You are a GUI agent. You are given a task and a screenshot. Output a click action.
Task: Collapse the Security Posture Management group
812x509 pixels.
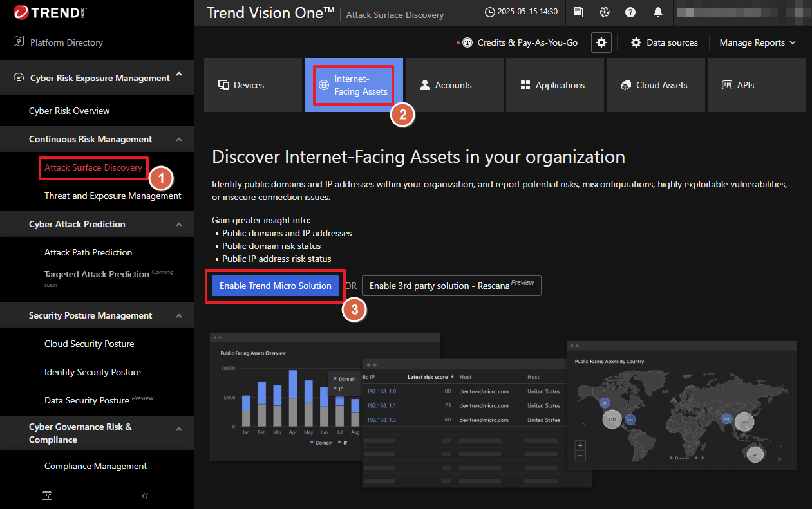click(x=179, y=316)
